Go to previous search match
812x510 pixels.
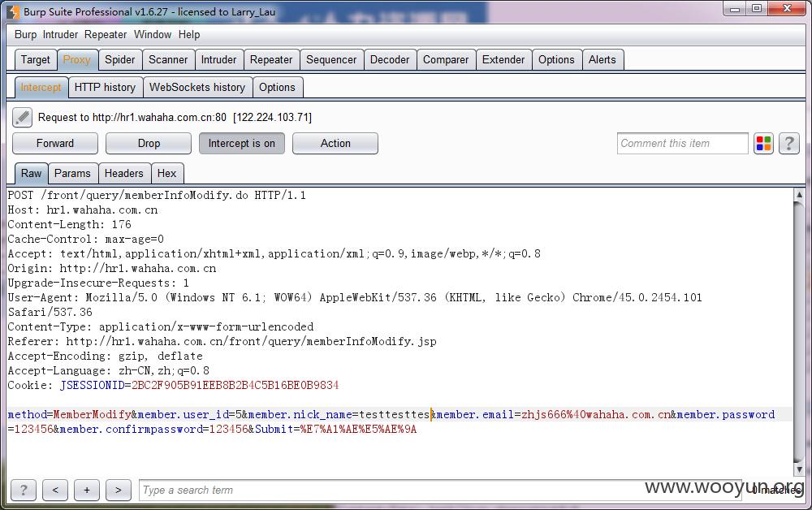coord(55,490)
